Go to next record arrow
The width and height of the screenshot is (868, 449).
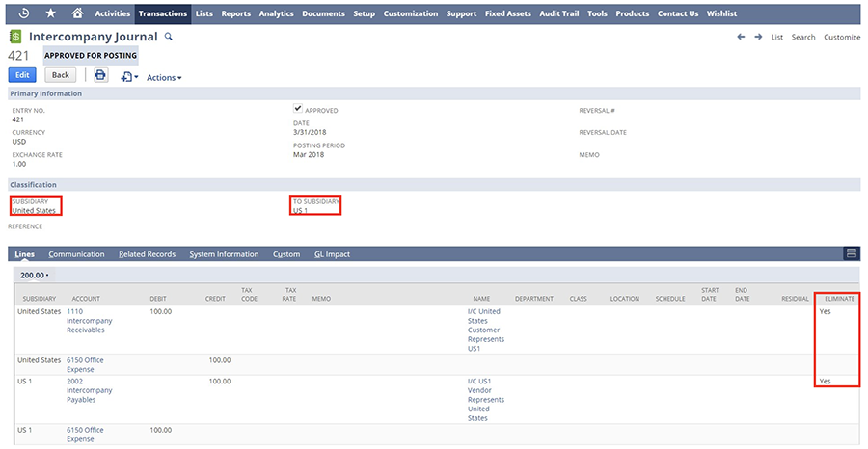[757, 37]
